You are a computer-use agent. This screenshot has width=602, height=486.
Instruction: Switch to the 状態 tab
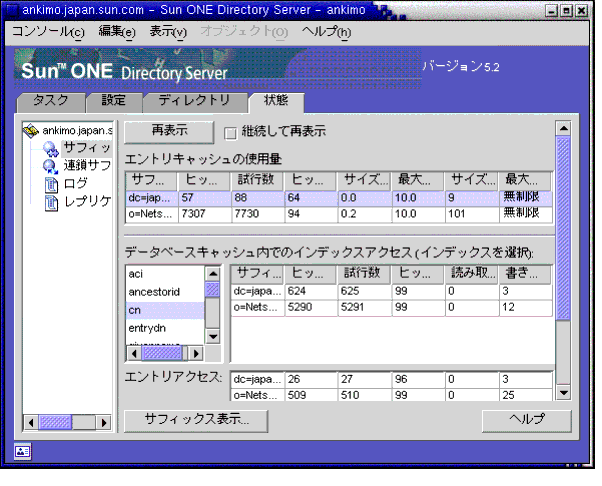point(276,102)
